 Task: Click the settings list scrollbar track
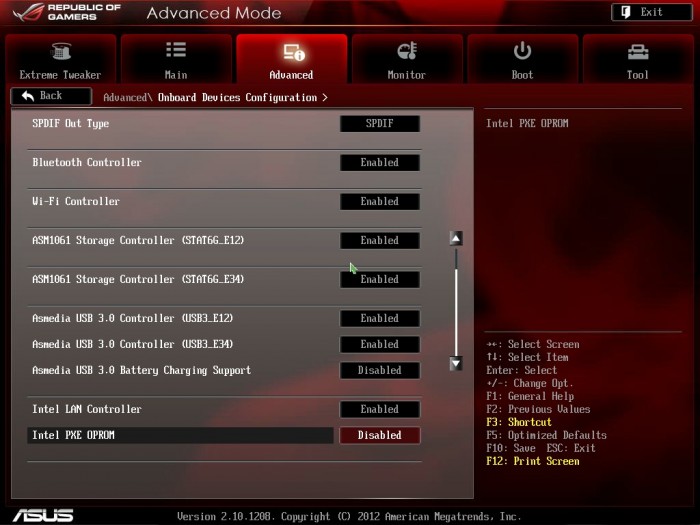click(x=456, y=301)
